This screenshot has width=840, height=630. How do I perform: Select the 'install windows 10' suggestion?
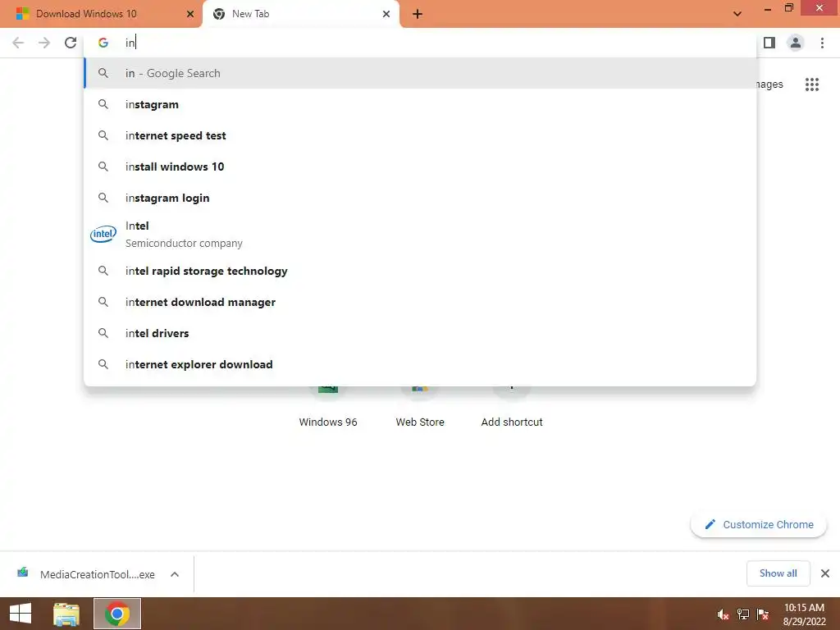pos(420,167)
